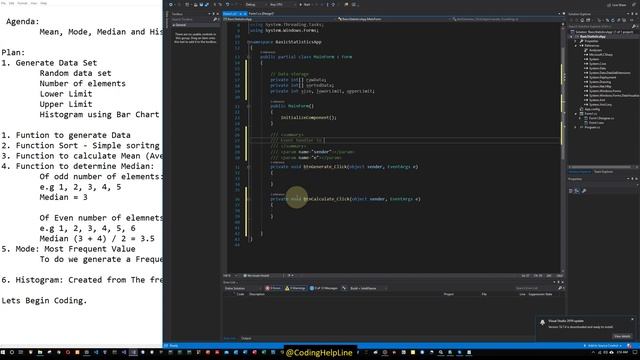This screenshot has width=640, height=360.
Task: Toggle the Messages filter in Error List
Action: 324,288
